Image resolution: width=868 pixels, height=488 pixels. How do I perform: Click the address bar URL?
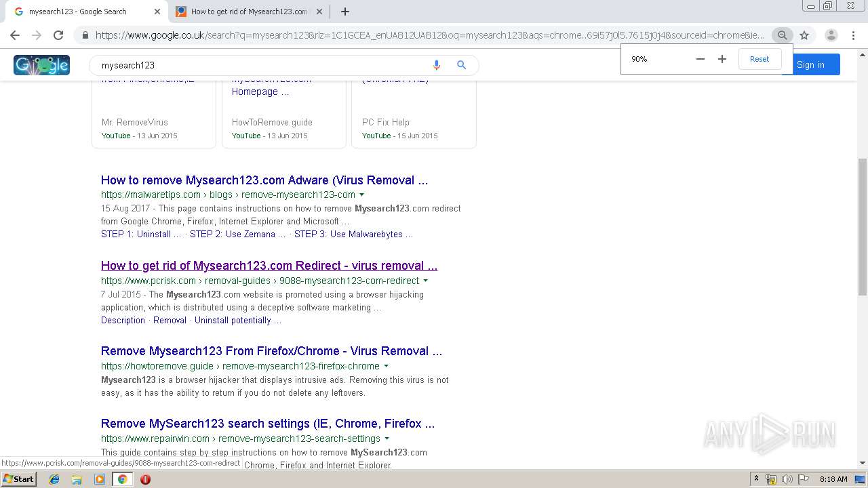[430, 35]
